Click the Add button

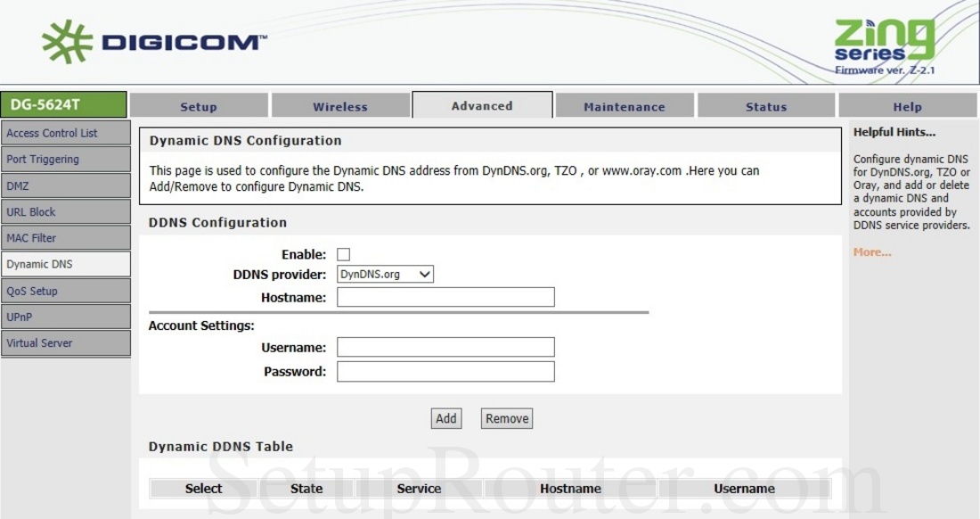pyautogui.click(x=445, y=417)
